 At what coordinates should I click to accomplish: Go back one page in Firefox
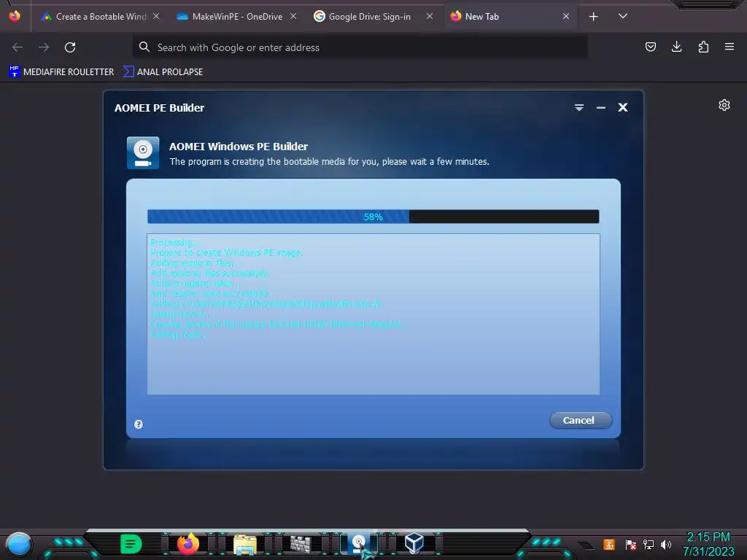(18, 47)
